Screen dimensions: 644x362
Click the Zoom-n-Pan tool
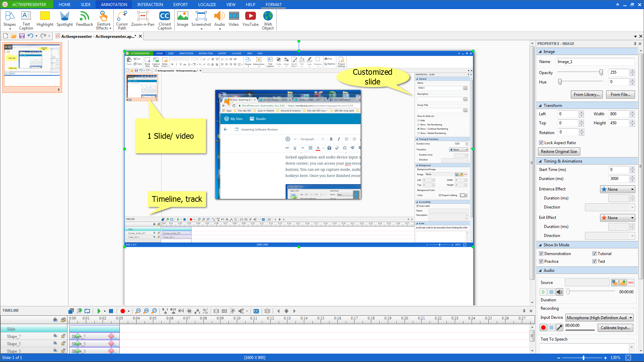click(143, 19)
